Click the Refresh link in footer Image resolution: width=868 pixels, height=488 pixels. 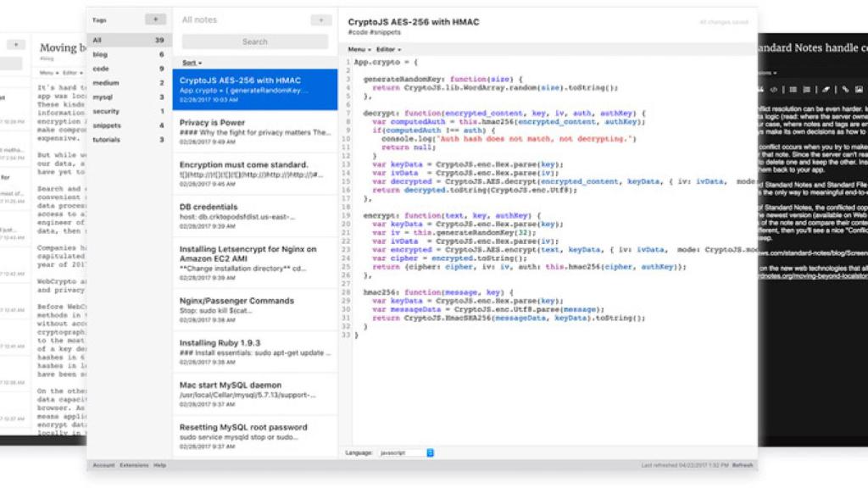pyautogui.click(x=743, y=465)
